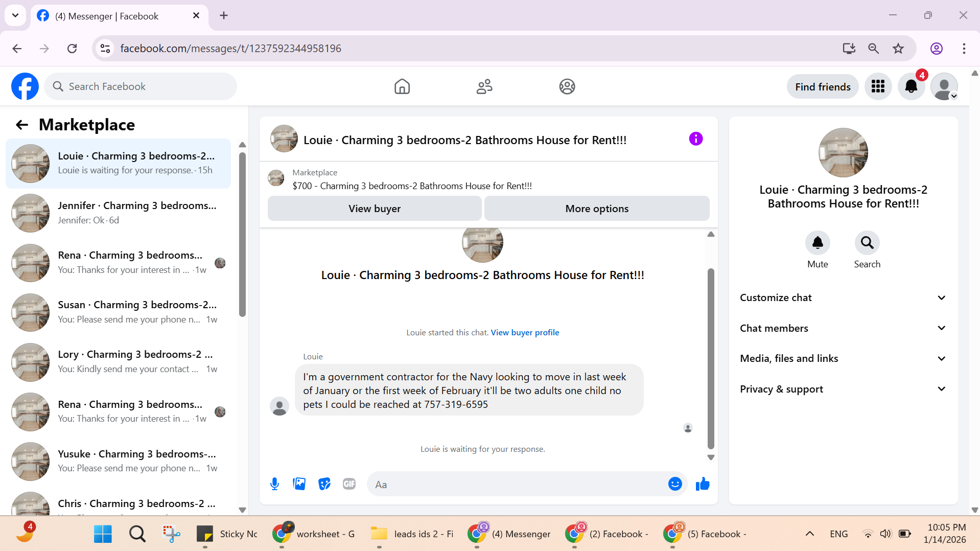Open Chrome three-dot menu
The height and width of the screenshot is (551, 980).
point(964,49)
